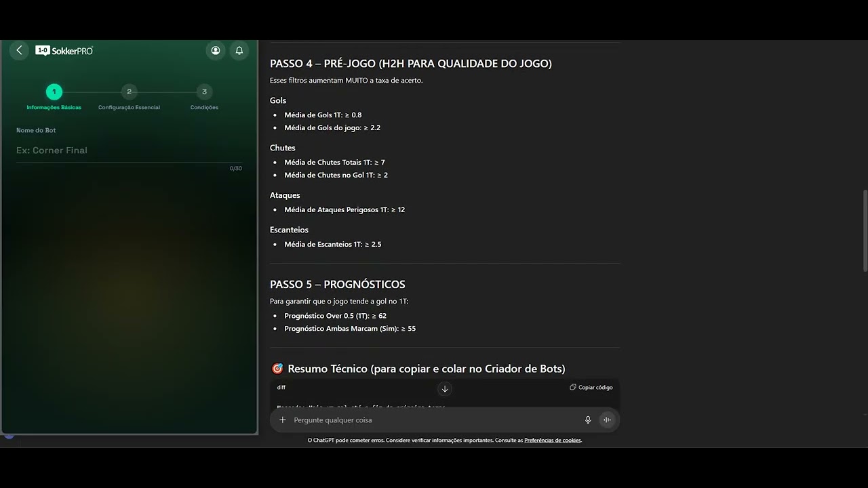Go back with the SokkerPRO back arrow

(x=19, y=50)
